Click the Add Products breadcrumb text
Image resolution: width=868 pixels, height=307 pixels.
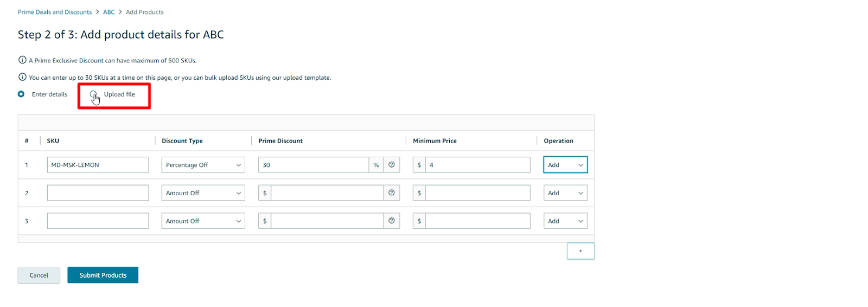point(144,12)
